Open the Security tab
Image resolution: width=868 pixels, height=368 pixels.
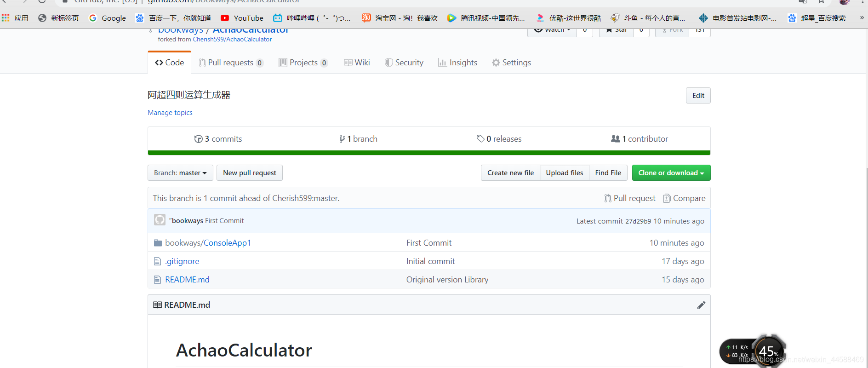click(404, 63)
